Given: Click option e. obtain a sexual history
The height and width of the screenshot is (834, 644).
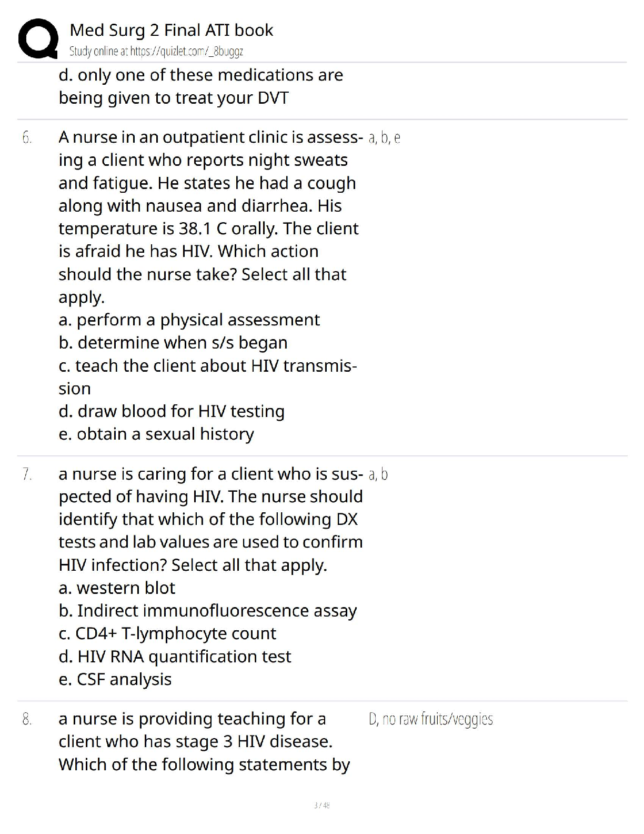Looking at the screenshot, I should tap(156, 434).
